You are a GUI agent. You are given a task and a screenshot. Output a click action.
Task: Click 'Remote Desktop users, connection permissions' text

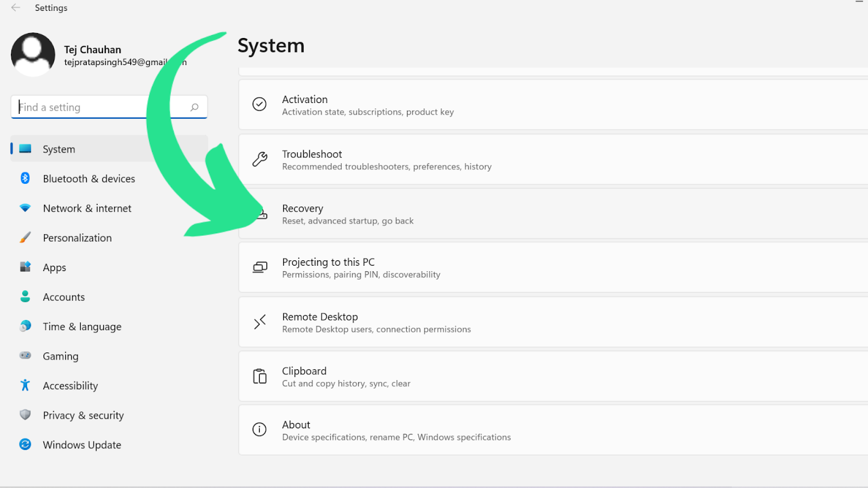[x=376, y=329]
